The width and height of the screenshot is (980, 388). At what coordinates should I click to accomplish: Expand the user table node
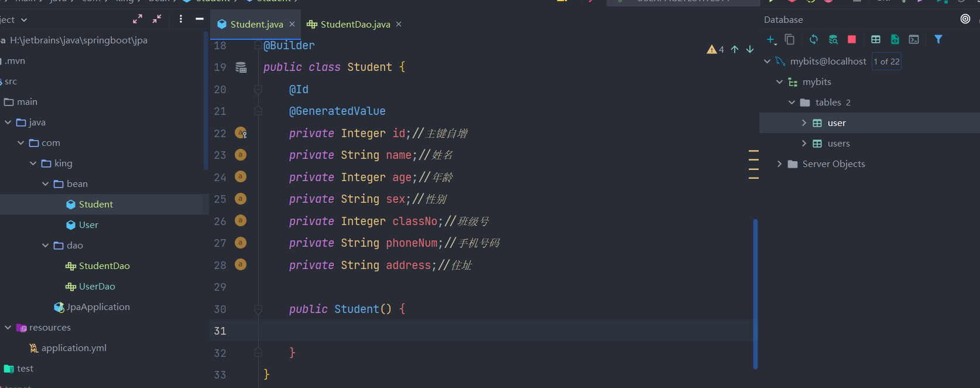point(804,122)
